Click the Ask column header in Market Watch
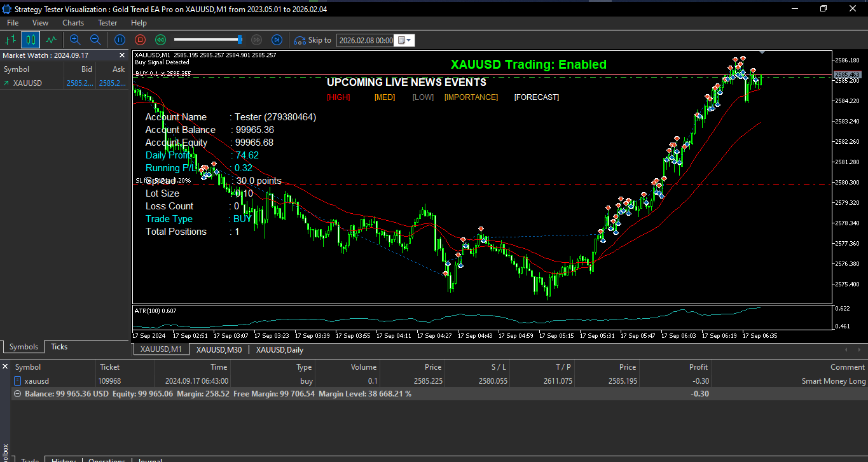Viewport: 868px width, 462px height. pyautogui.click(x=119, y=69)
